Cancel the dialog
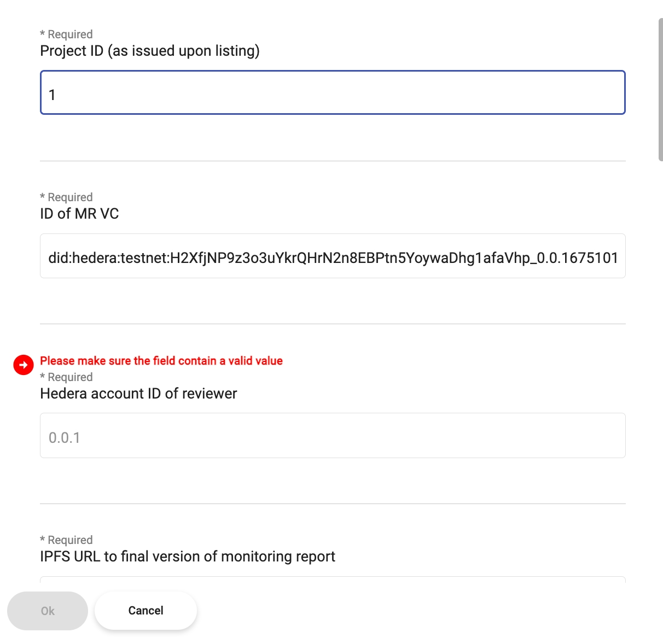This screenshot has width=663, height=644. click(x=146, y=611)
